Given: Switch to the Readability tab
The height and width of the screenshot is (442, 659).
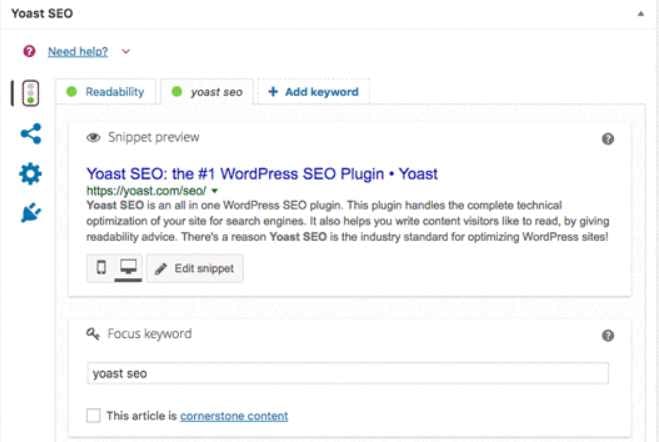Looking at the screenshot, I should 105,92.
